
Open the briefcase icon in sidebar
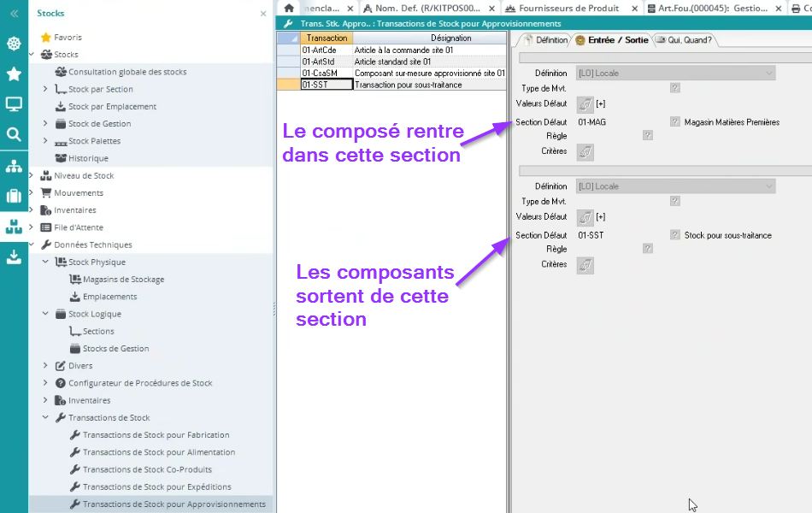(14, 196)
